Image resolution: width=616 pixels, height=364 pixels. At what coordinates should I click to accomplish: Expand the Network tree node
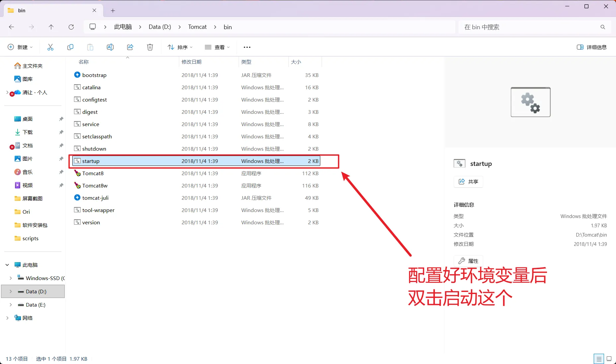[x=7, y=318]
